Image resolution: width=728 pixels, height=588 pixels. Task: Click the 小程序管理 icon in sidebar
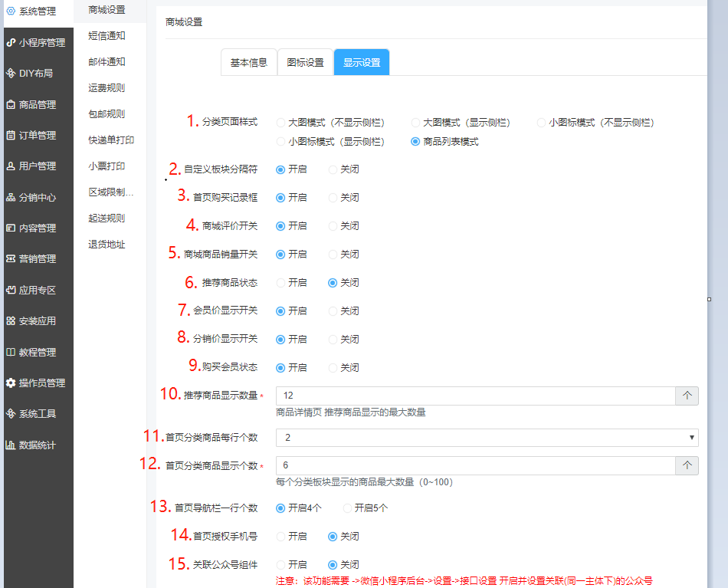click(x=11, y=42)
